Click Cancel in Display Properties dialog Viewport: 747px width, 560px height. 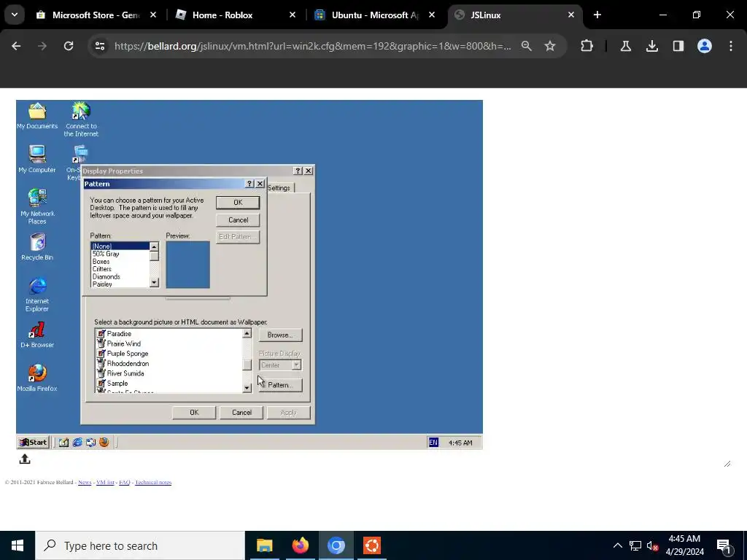point(241,413)
